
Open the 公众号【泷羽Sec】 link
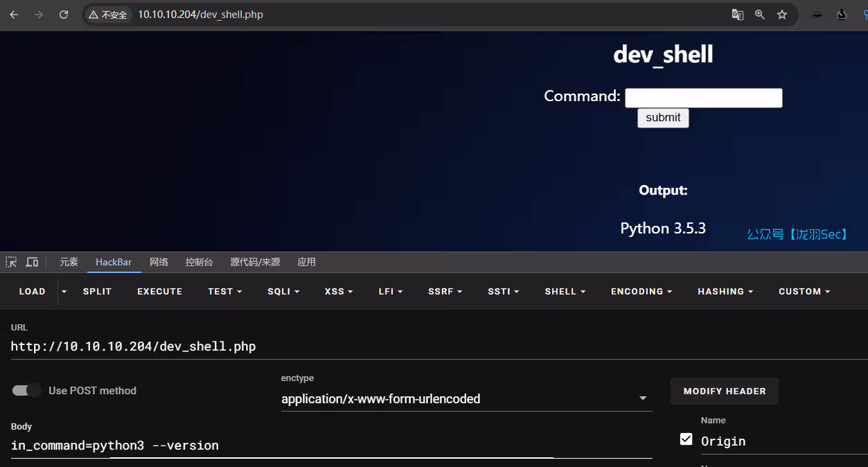coord(797,234)
